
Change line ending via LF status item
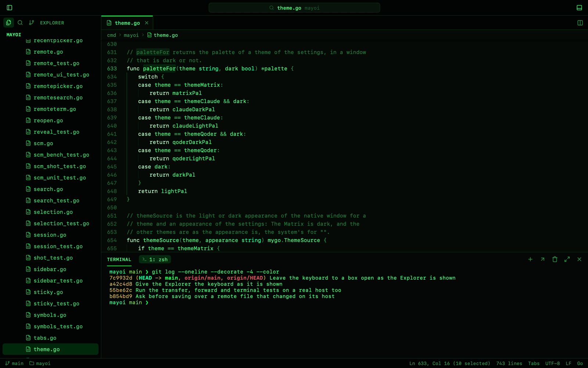569,363
